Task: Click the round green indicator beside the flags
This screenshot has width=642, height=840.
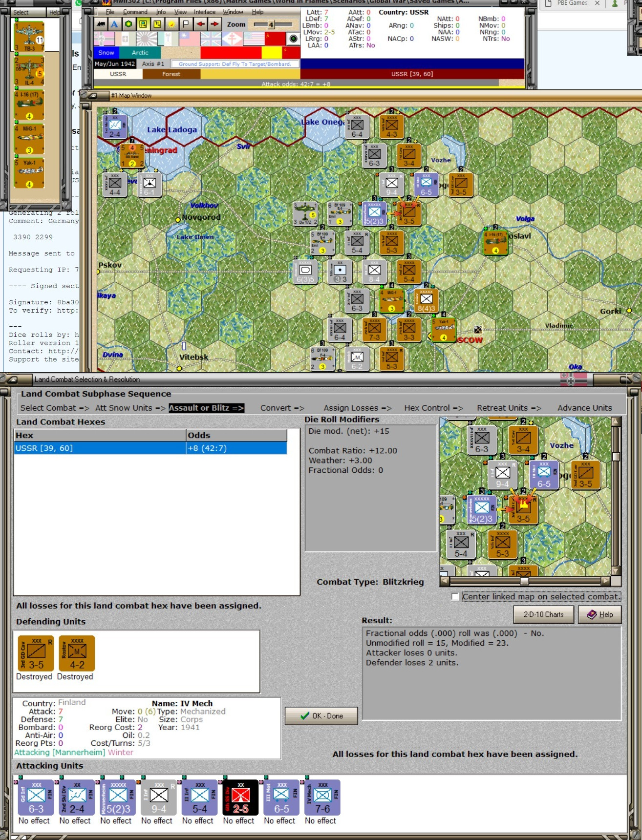Action: click(293, 39)
